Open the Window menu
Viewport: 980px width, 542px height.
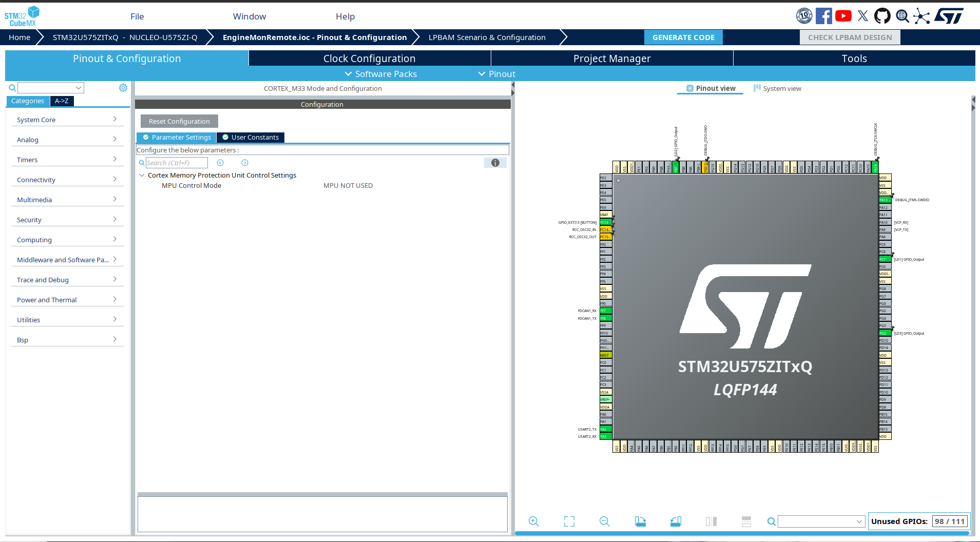click(249, 16)
